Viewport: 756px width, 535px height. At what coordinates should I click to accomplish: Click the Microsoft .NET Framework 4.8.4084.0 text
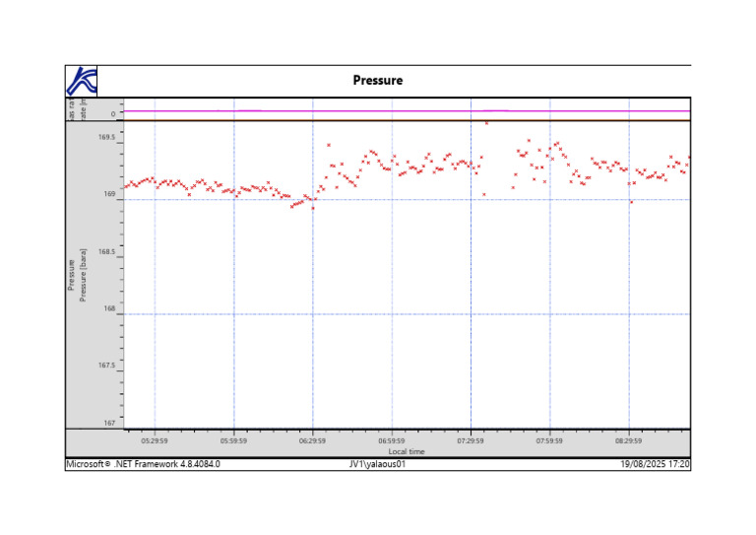pyautogui.click(x=143, y=464)
